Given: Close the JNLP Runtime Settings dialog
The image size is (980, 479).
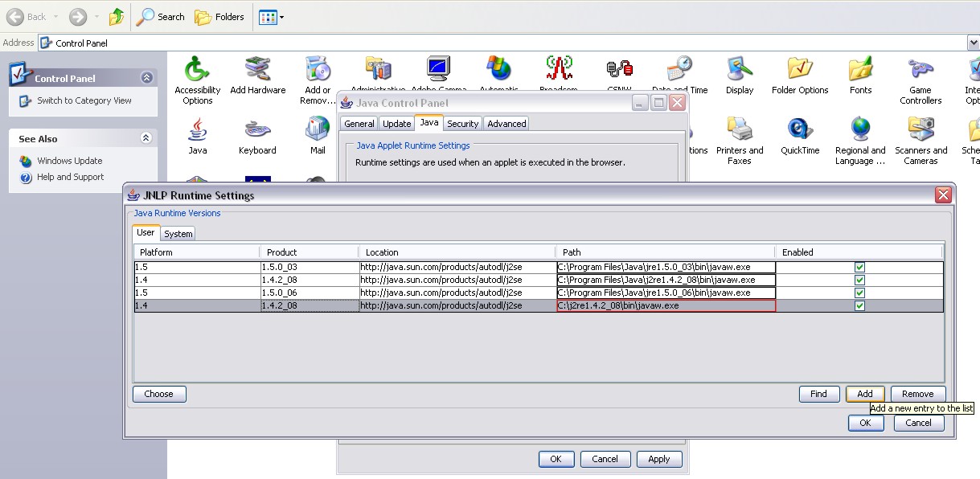Looking at the screenshot, I should tap(943, 194).
